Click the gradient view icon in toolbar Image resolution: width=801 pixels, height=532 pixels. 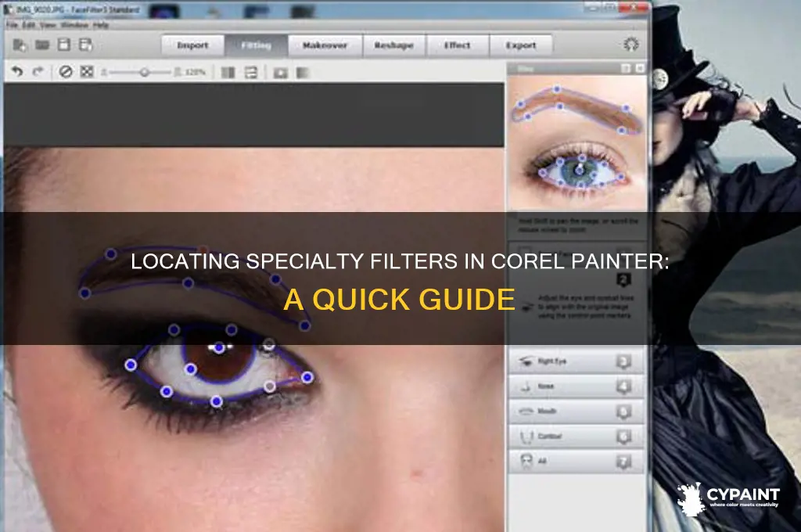(x=303, y=73)
